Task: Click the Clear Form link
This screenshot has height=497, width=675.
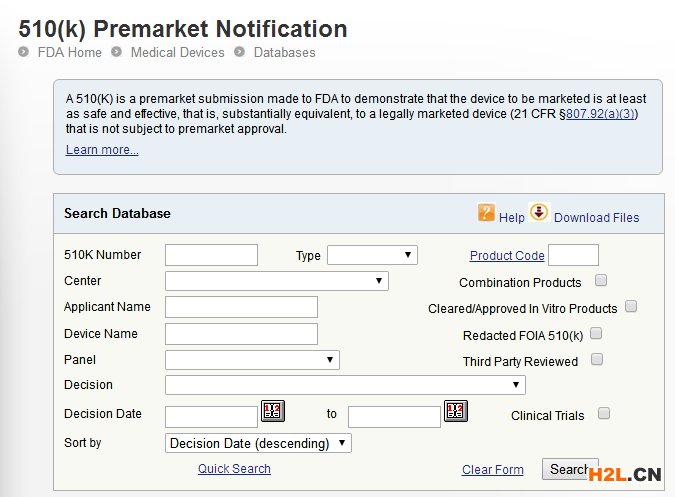Action: pos(492,469)
